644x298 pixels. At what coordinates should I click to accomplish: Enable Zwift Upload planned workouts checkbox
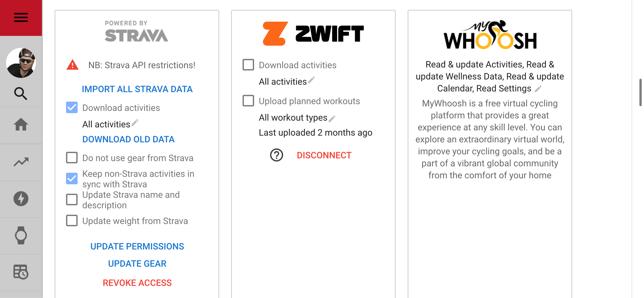click(248, 101)
